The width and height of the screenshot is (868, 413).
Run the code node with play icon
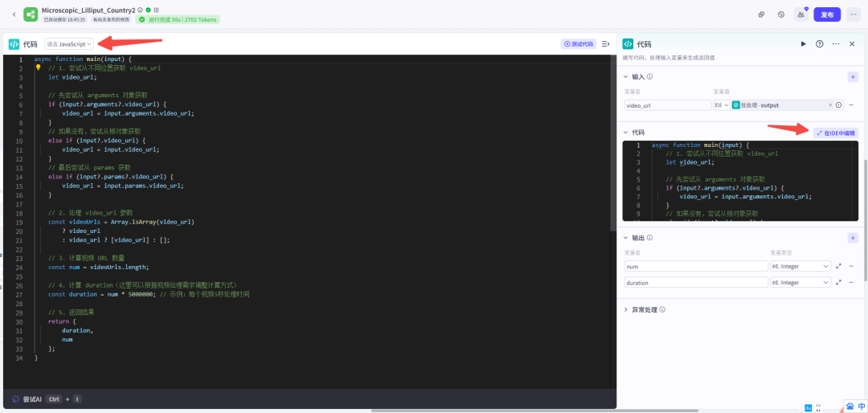pos(803,43)
